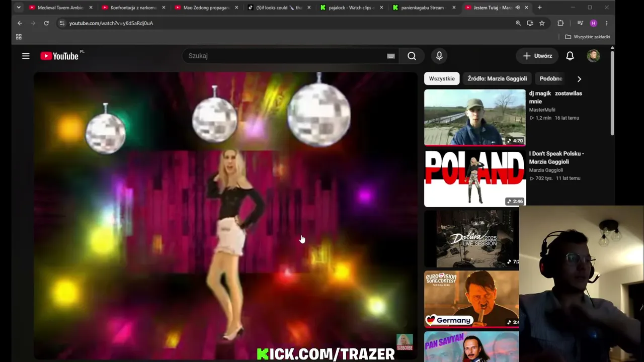Screen dimensions: 644x362
Task: Open the Chrome three-dot menu
Action: [606, 23]
